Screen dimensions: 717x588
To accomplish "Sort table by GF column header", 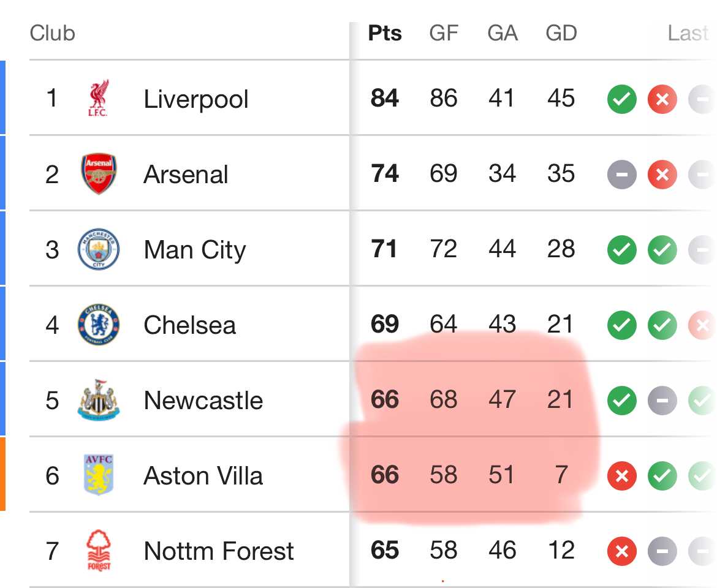I will [444, 33].
